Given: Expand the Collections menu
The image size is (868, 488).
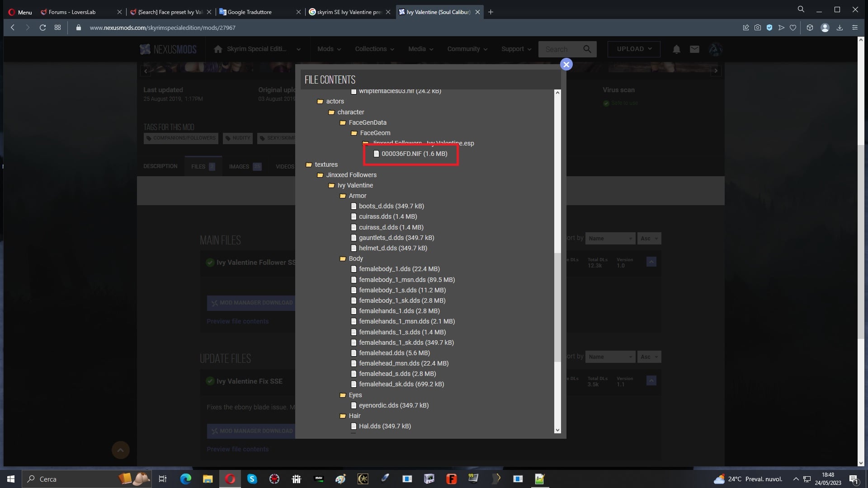Looking at the screenshot, I should click(374, 49).
